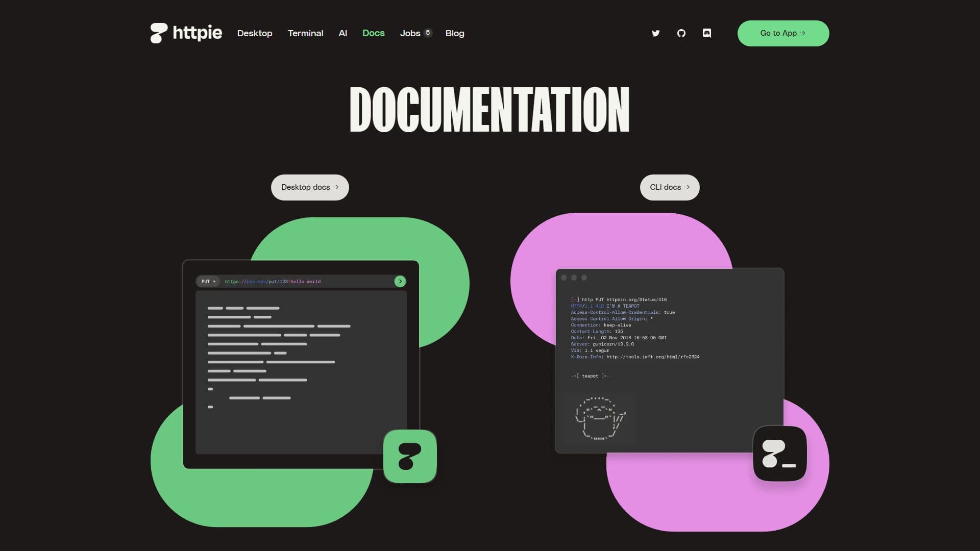This screenshot has height=551, width=980.
Task: Open the Terminal nav item
Action: pos(305,33)
